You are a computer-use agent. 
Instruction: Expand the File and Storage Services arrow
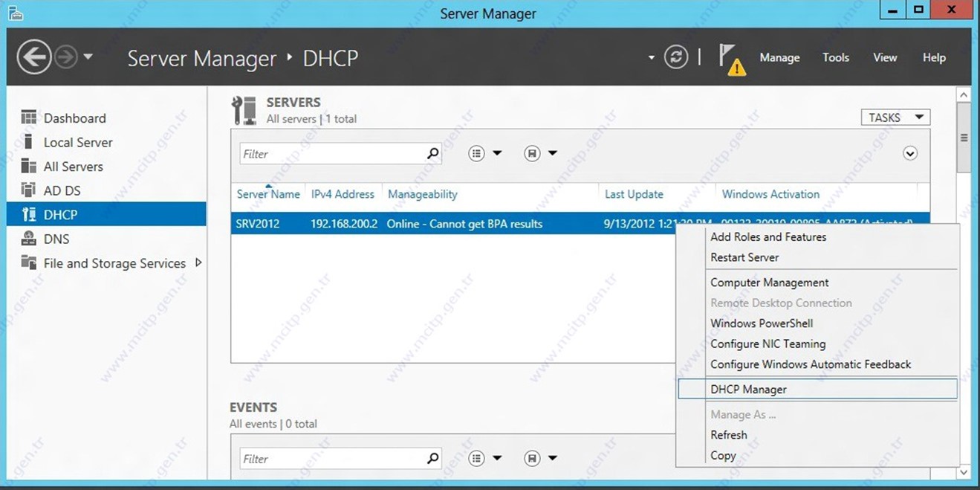point(198,262)
